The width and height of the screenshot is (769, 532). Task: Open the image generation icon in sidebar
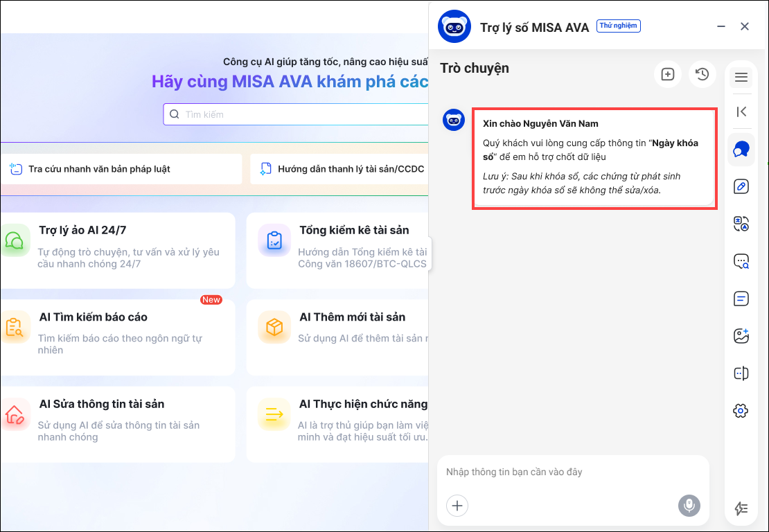point(741,336)
